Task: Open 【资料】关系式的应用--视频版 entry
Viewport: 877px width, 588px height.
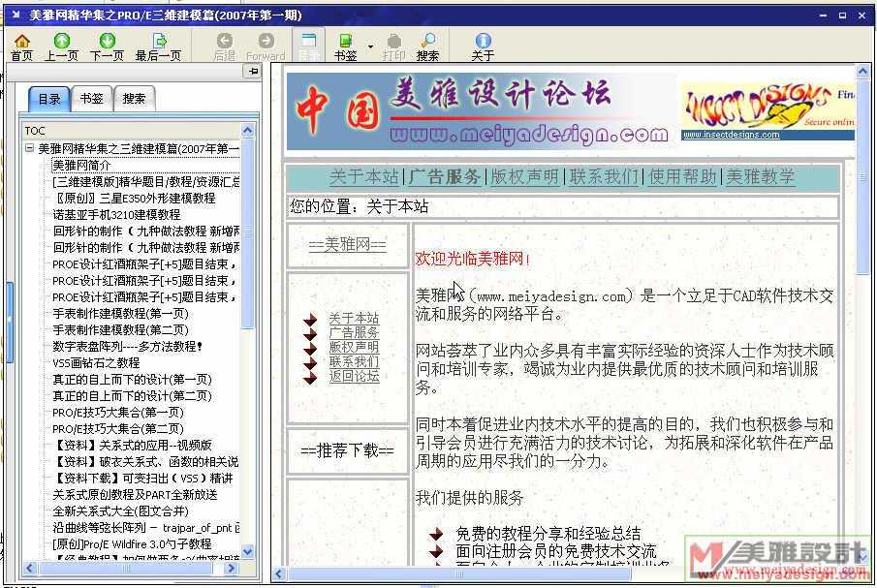Action: 133,445
